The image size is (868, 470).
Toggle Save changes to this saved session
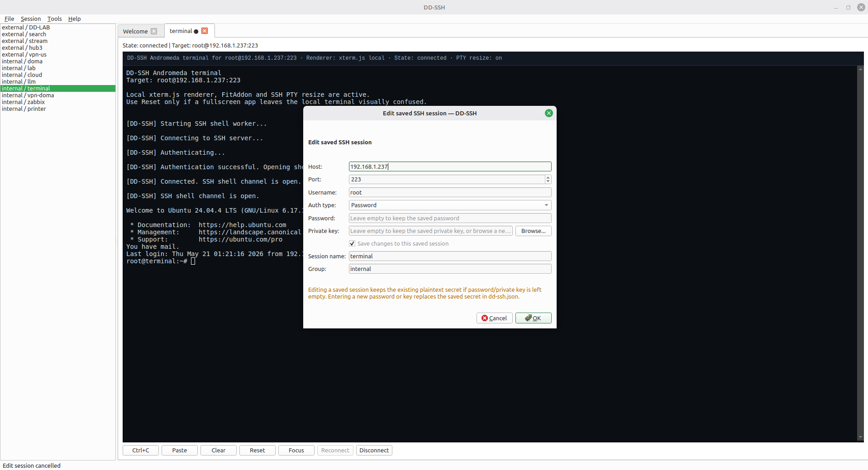(x=352, y=243)
